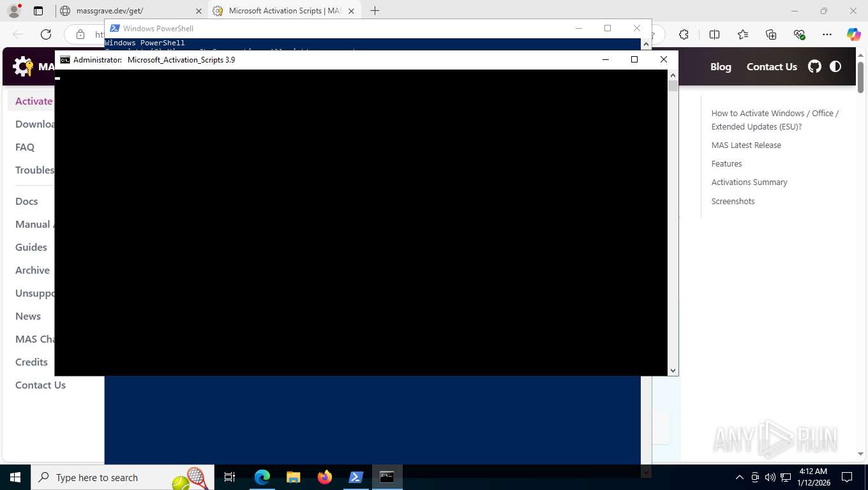Open Guides in the sidebar
Viewport: 868px width, 490px height.
pos(31,247)
